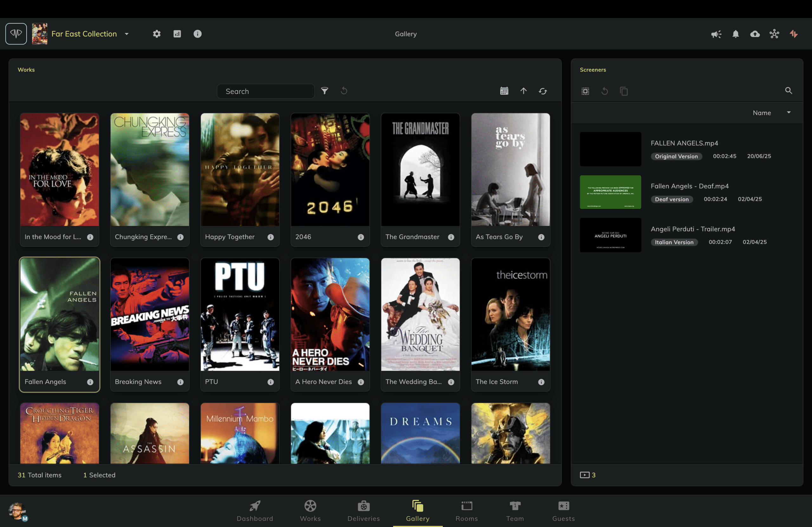Screen dimensions: 812x527
Task: Switch to the Deliveries tab
Action: coord(363,511)
